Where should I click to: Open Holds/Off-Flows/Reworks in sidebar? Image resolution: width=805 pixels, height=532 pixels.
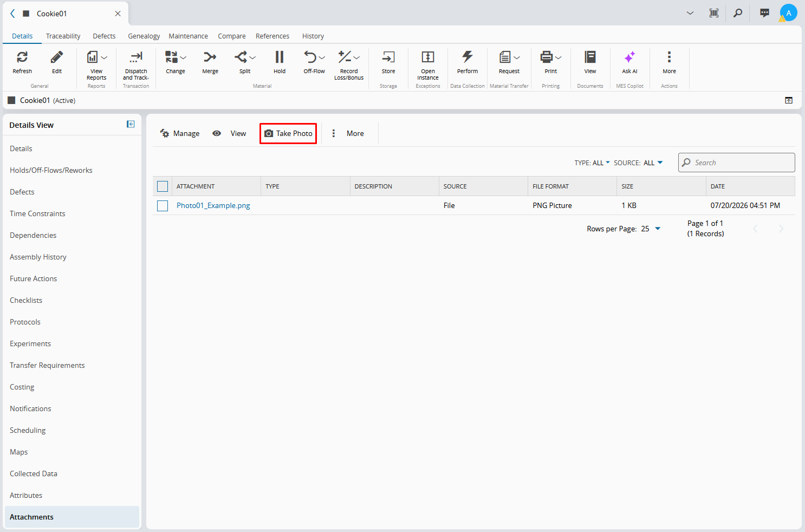[x=51, y=170]
